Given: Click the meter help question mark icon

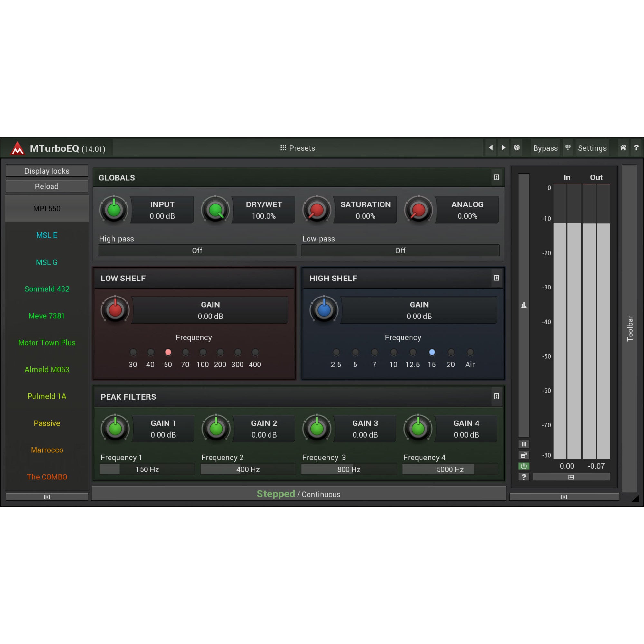Looking at the screenshot, I should [524, 477].
